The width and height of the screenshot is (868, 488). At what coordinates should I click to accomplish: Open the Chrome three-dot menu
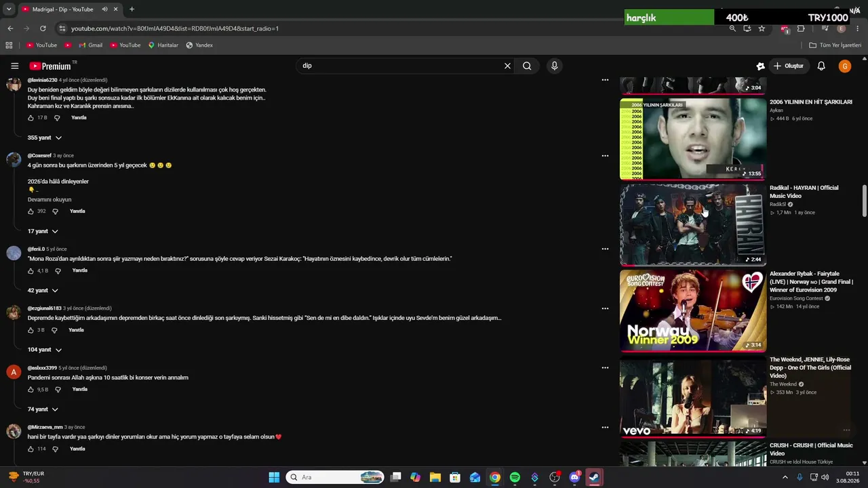click(859, 28)
